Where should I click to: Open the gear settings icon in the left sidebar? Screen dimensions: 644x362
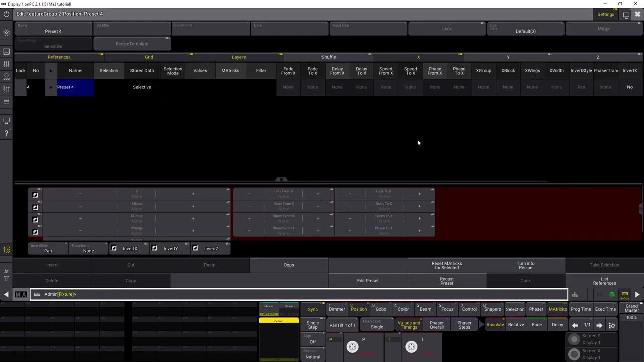6,33
